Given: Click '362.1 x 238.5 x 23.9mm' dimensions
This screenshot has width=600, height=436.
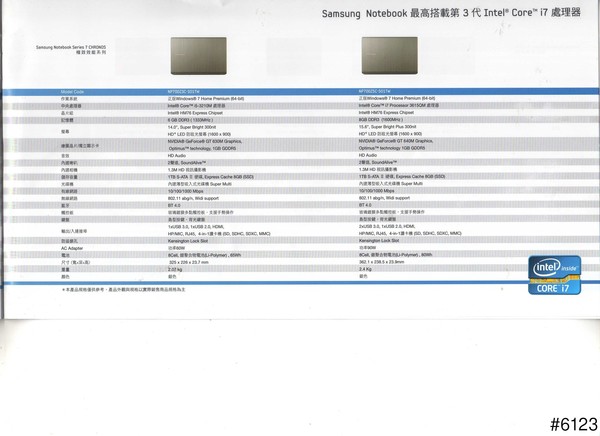Looking at the screenshot, I should 382,262.
